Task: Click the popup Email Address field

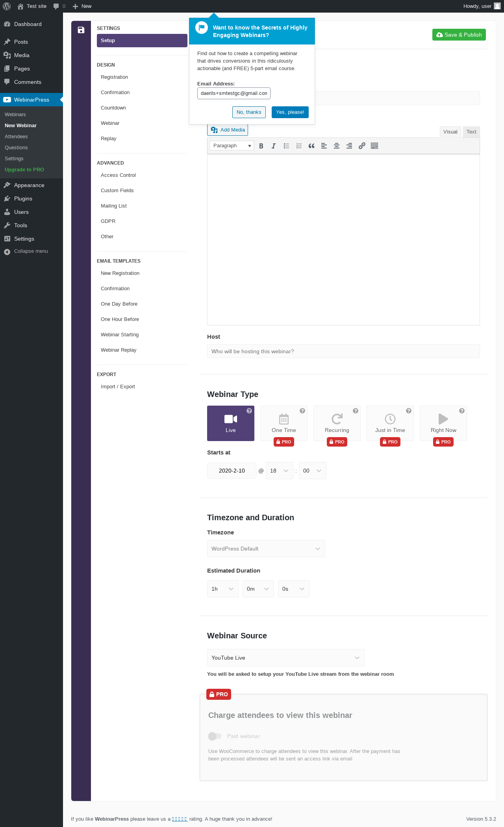Action: tap(234, 93)
